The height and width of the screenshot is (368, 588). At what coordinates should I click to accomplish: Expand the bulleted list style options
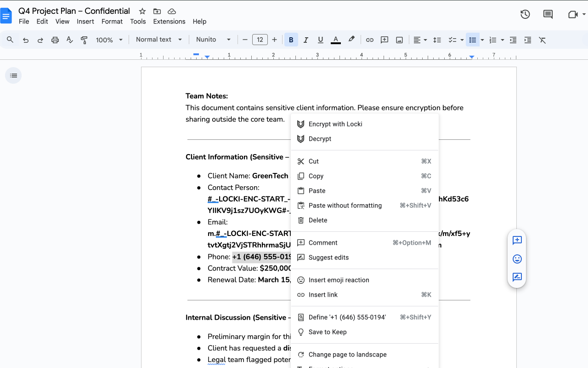tap(481, 40)
